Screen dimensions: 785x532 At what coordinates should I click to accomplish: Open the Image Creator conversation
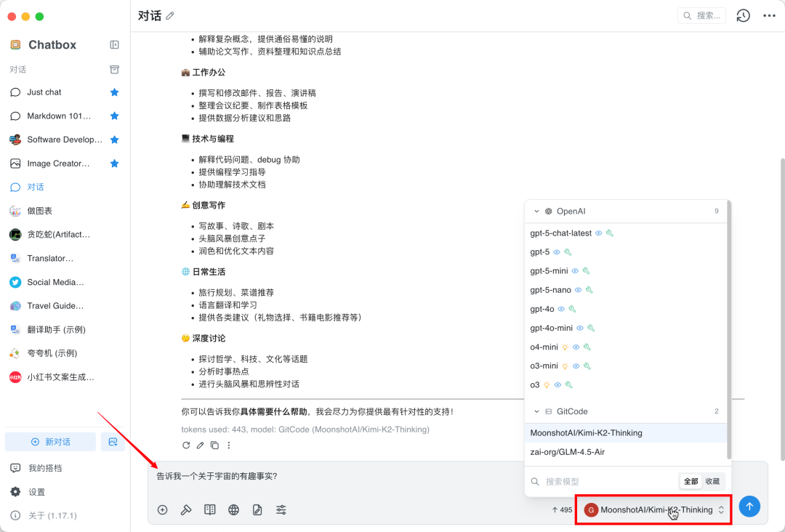pyautogui.click(x=65, y=163)
